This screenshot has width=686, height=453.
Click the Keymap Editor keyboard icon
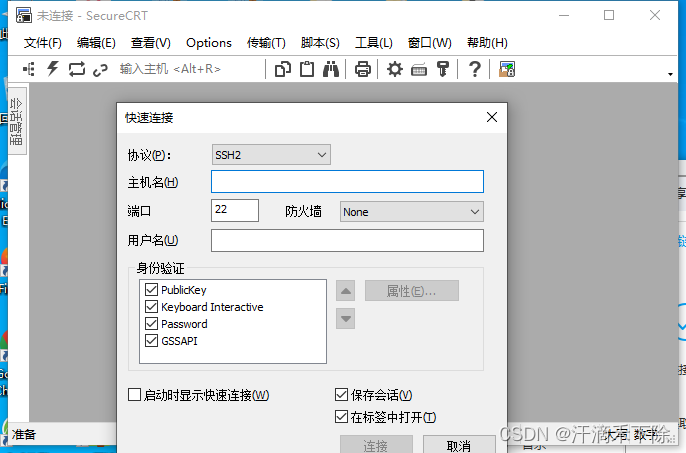tap(419, 70)
